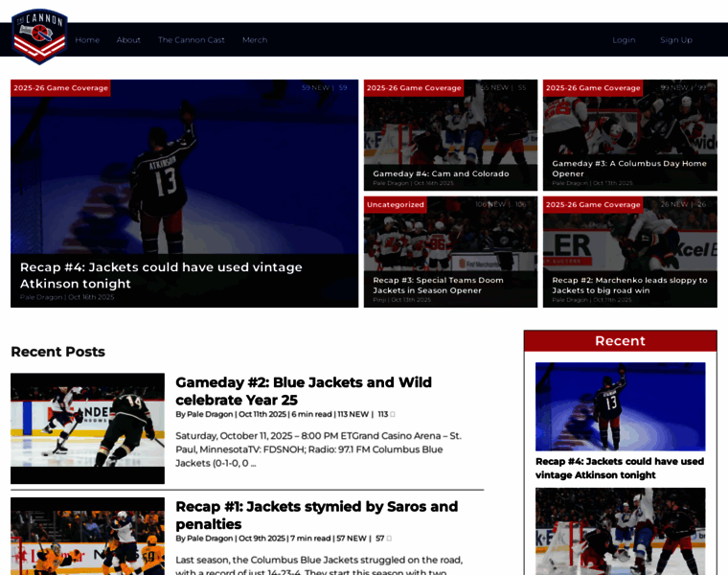Click the Sign Up link
Image resolution: width=728 pixels, height=575 pixels.
coord(675,40)
